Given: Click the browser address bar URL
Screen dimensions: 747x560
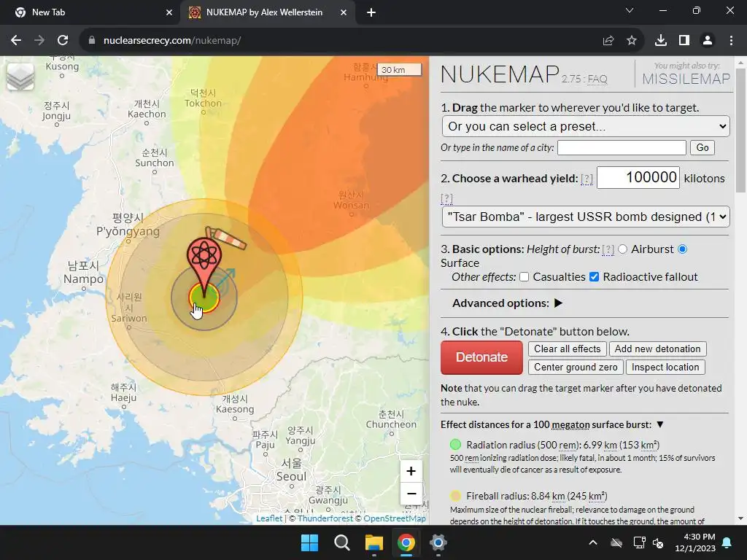Looking at the screenshot, I should point(172,41).
